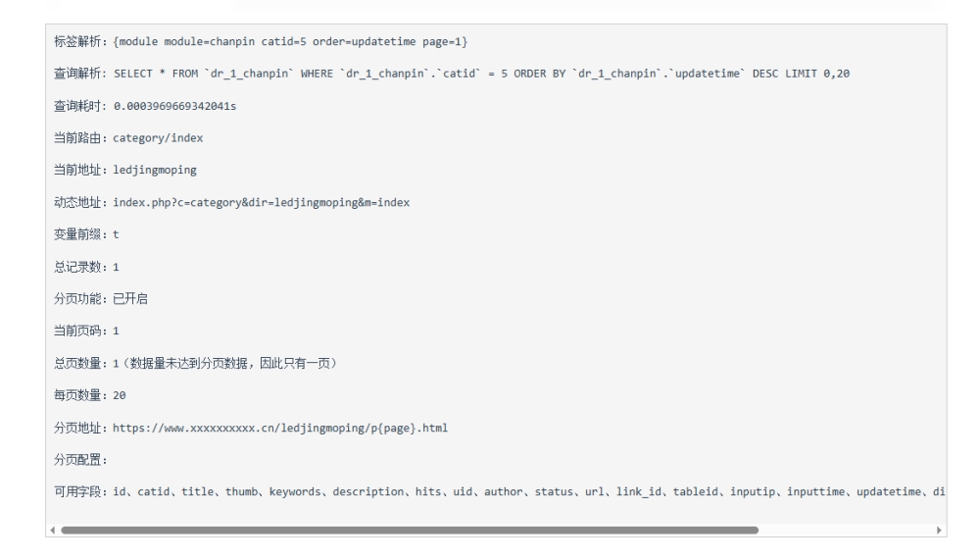Viewport: 980px width, 560px height.
Task: Click the index.php dynamic address text
Action: 262,203
